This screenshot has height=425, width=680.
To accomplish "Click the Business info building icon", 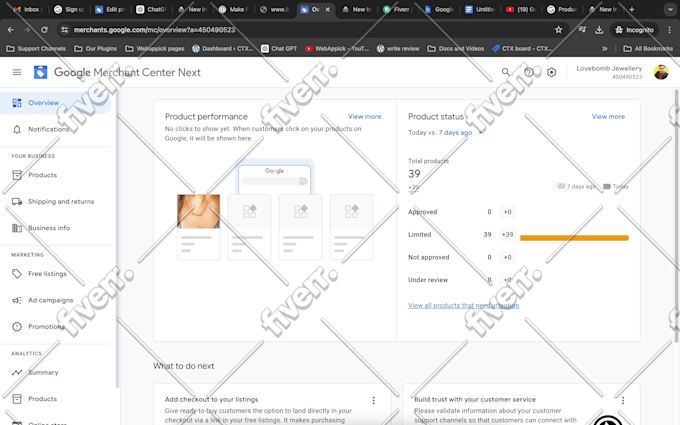I will 17,228.
